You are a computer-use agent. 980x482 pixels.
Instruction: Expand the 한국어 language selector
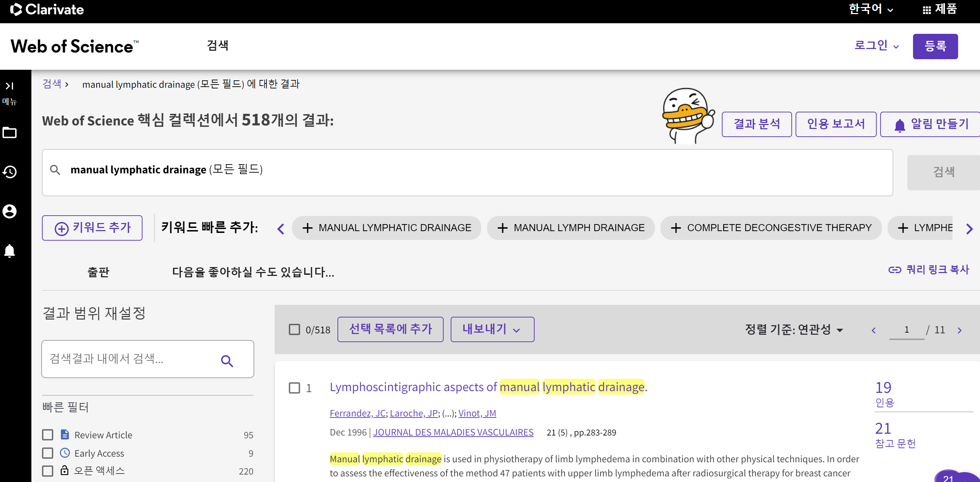871,9
